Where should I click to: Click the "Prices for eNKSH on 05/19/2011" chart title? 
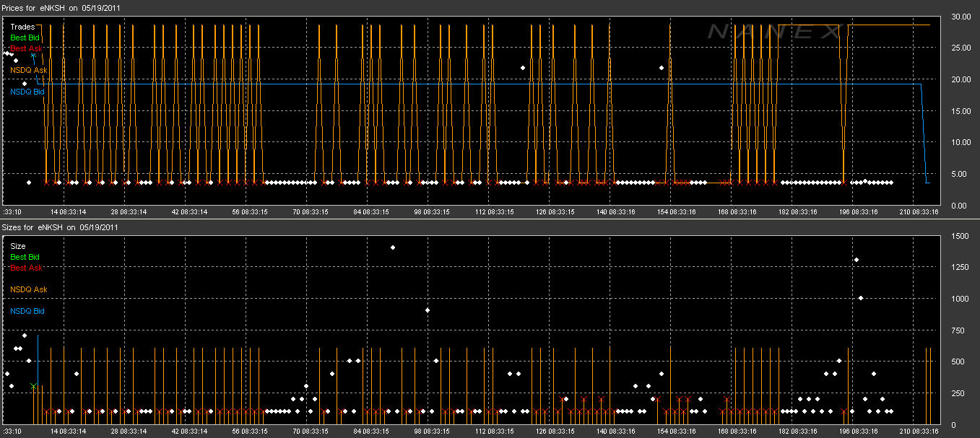coord(62,7)
